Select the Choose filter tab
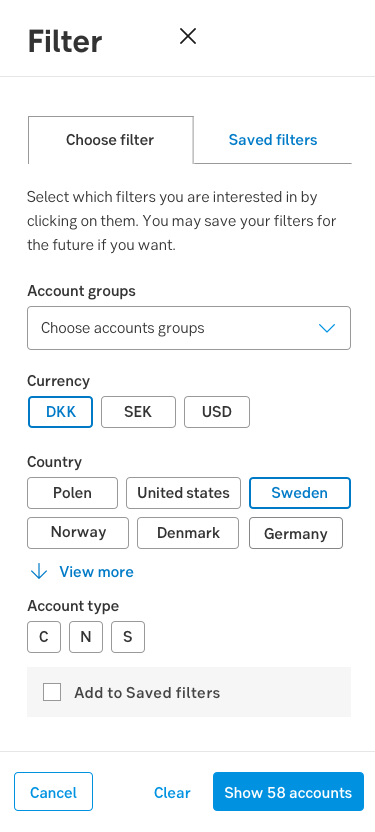The image size is (375, 832). click(110, 140)
